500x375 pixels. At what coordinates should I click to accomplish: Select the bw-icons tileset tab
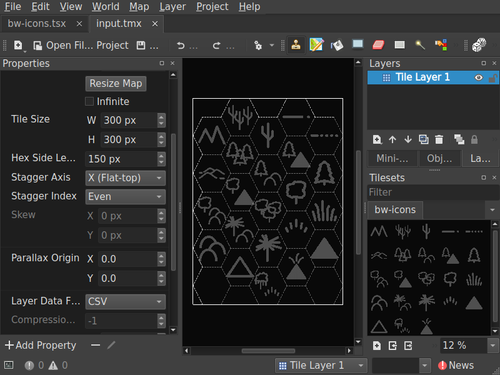tap(395, 210)
